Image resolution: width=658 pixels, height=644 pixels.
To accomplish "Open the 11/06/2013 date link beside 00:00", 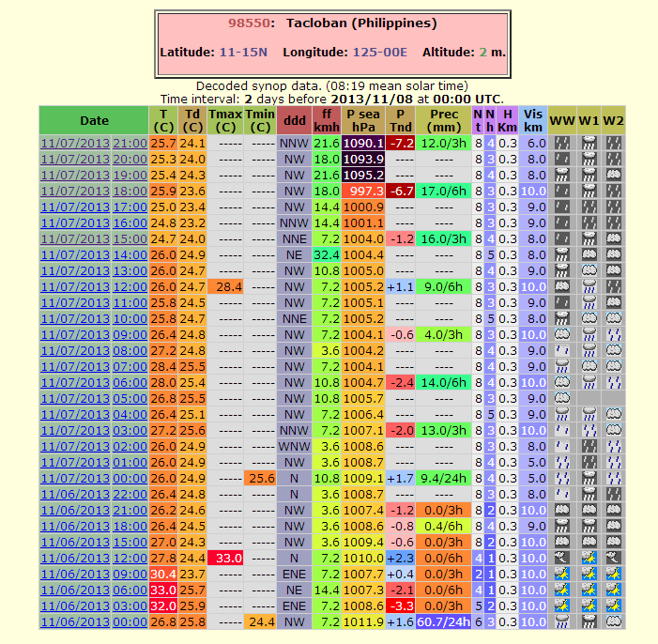I will point(75,621).
